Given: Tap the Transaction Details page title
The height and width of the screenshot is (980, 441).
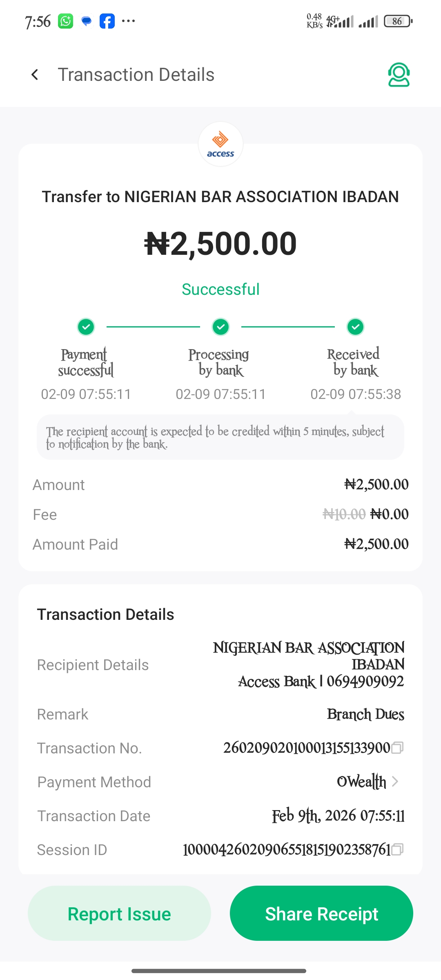Looking at the screenshot, I should [x=136, y=75].
